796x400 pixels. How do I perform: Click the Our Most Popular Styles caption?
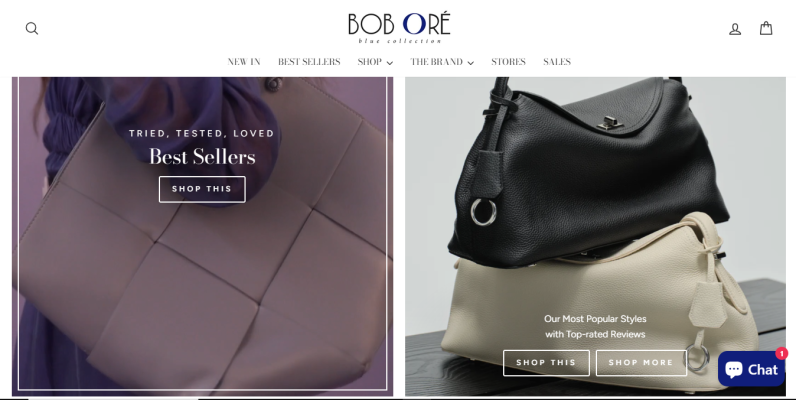(x=595, y=326)
